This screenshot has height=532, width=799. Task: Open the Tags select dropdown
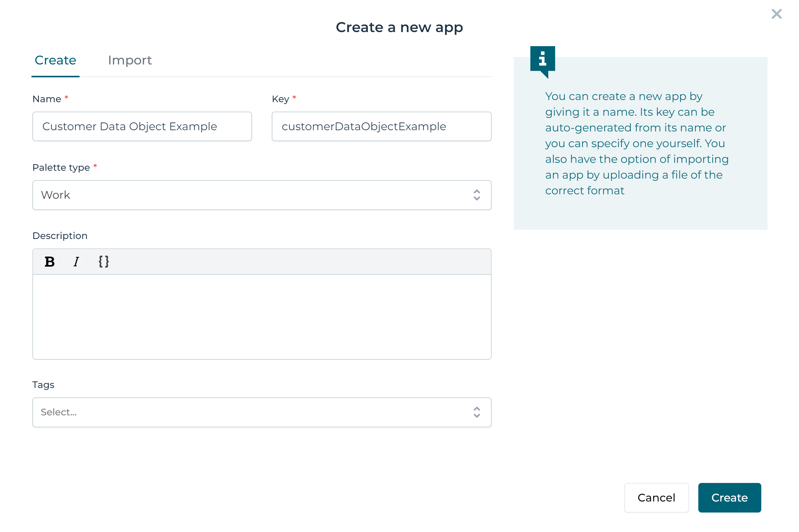pos(262,412)
